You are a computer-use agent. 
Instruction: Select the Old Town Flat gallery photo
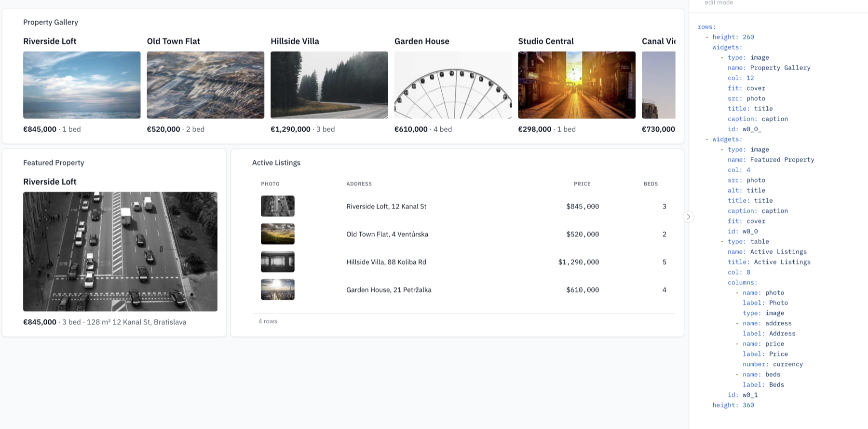click(205, 85)
